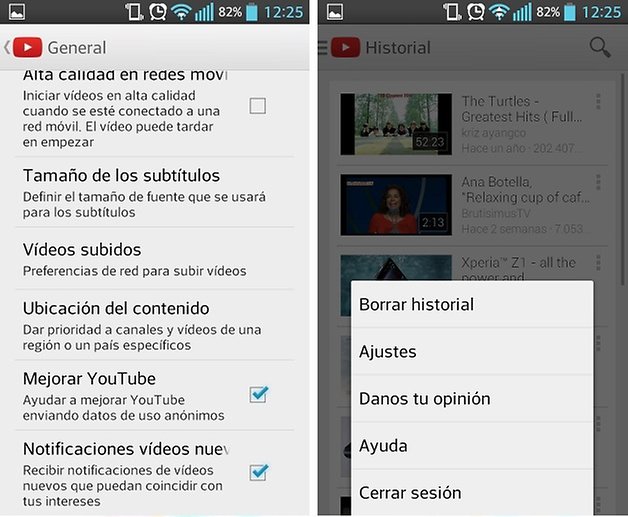Image resolution: width=628 pixels, height=517 pixels.
Task: Tap the kriz ayangco channel name
Action: (x=493, y=133)
